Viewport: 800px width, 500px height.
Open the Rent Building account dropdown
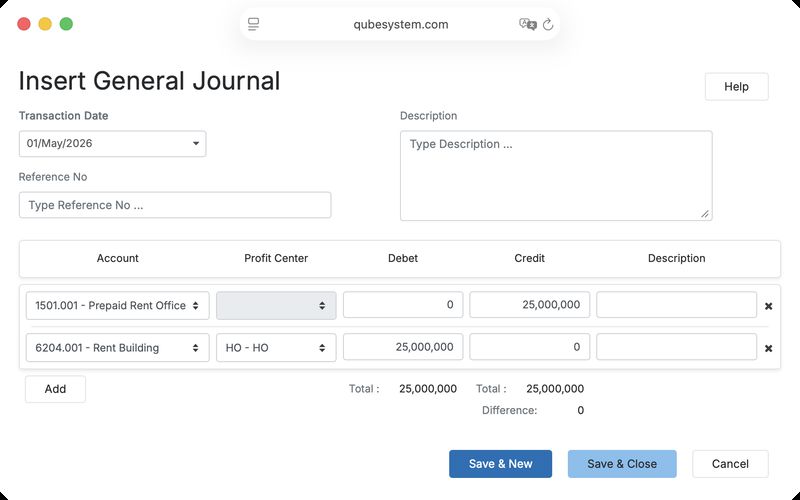point(117,347)
